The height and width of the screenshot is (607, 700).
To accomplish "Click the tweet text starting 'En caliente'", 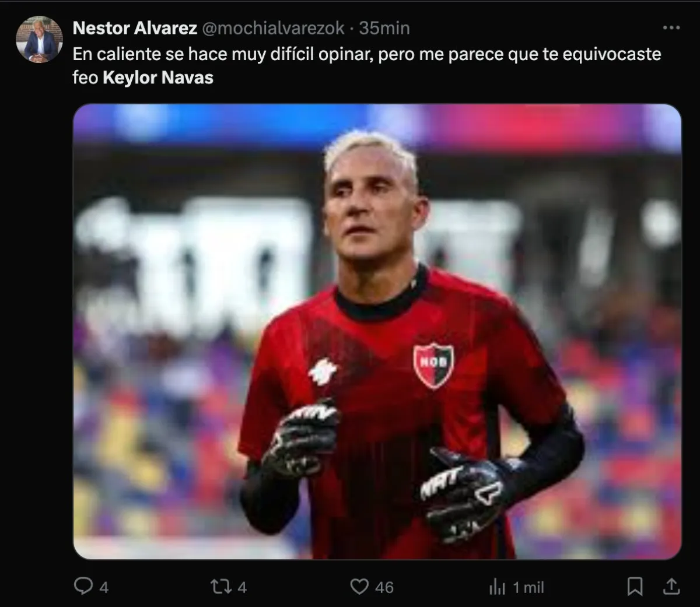I will [366, 54].
